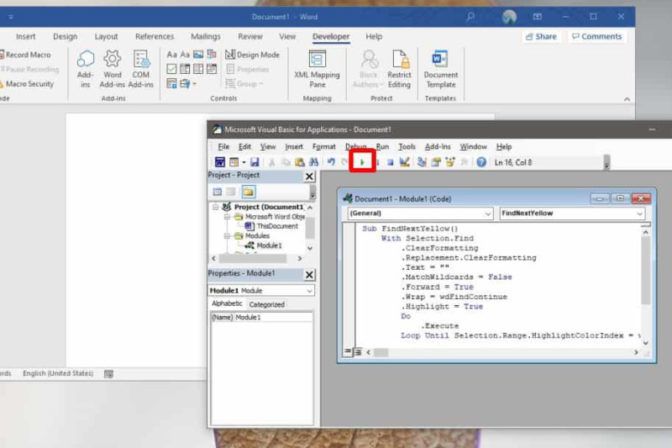
Task: Open the Debug menu in VBA editor
Action: pos(355,147)
